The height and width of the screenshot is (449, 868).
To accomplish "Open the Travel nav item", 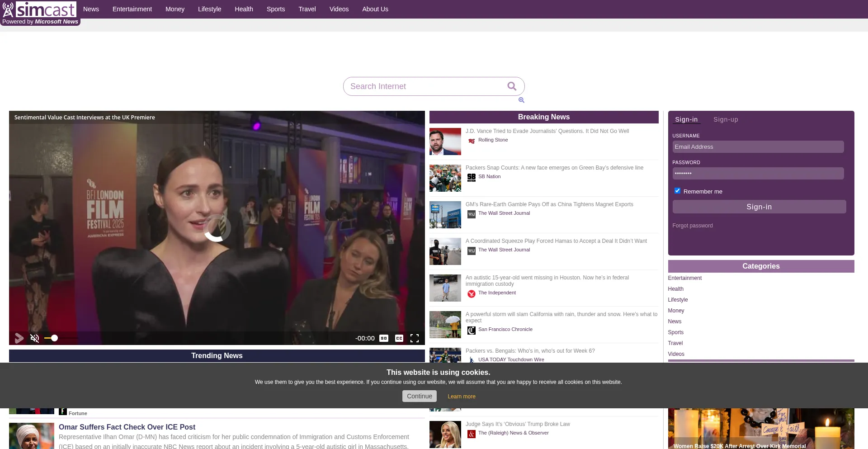I will click(307, 9).
